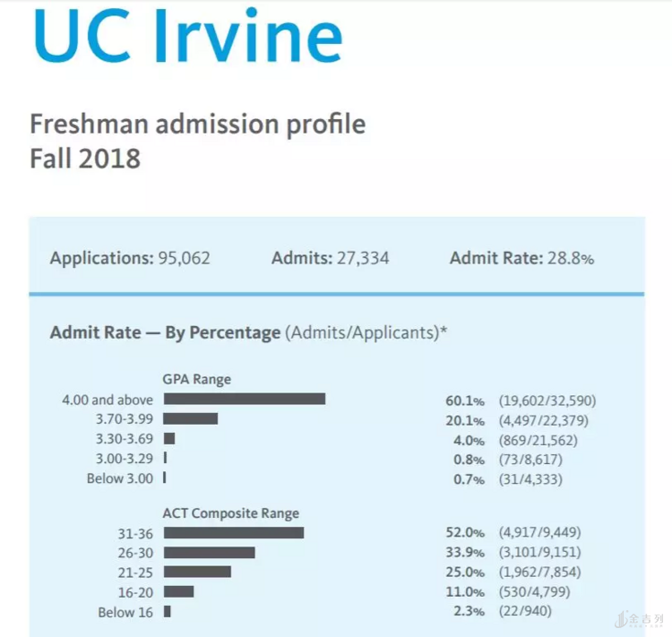672x637 pixels.
Task: Click the bar for ACT 31-36
Action: click(x=233, y=533)
